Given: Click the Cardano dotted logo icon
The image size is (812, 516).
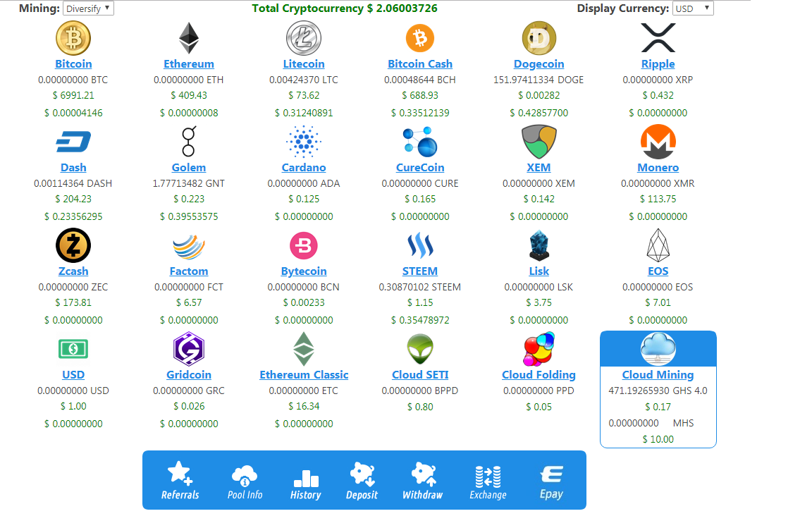Looking at the screenshot, I should tap(304, 142).
